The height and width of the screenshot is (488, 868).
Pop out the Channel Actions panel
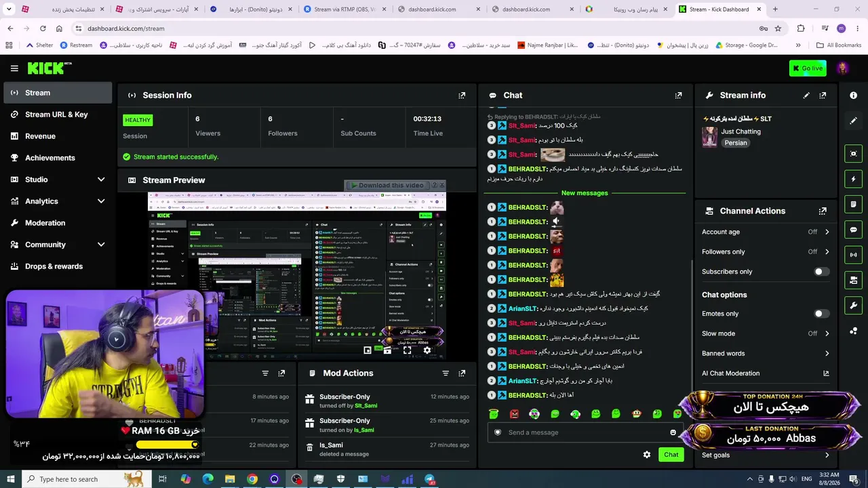(823, 211)
